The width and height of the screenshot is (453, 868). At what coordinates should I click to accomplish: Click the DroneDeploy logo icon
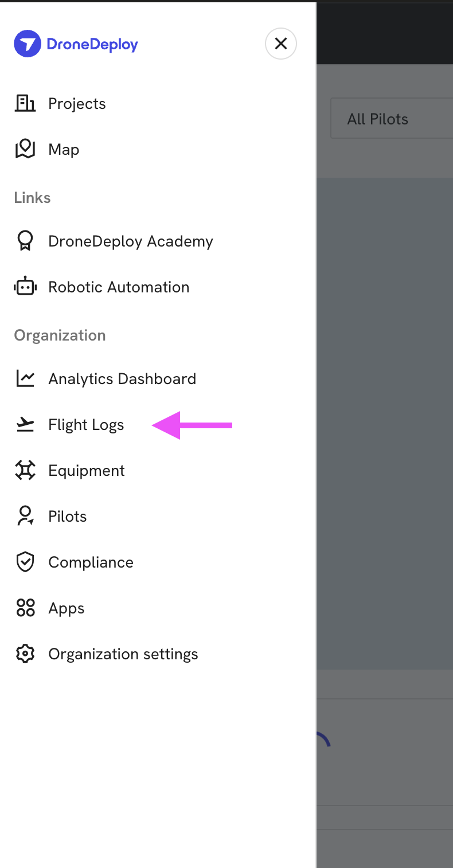[28, 44]
